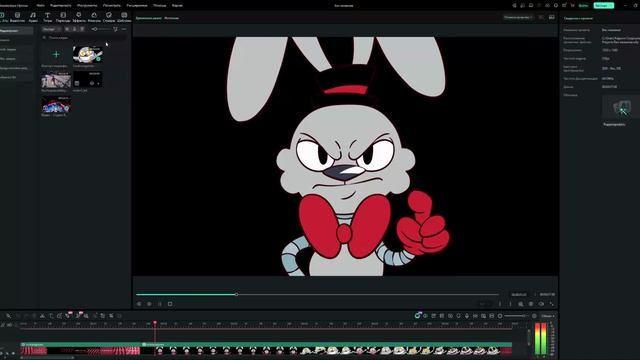Select the colorful neon media thumbnail
The image size is (640, 360).
click(56, 104)
